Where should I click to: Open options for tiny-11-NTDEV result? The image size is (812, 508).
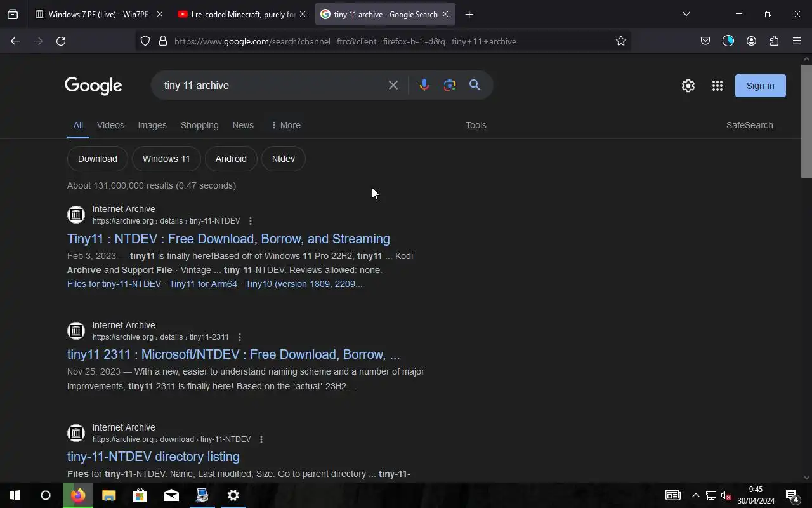251,221
